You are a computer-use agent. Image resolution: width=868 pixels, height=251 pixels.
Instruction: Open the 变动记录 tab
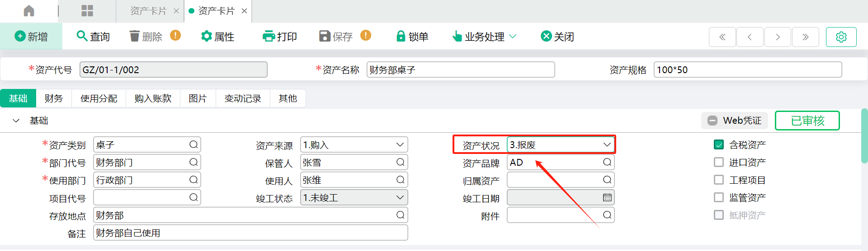(x=243, y=98)
